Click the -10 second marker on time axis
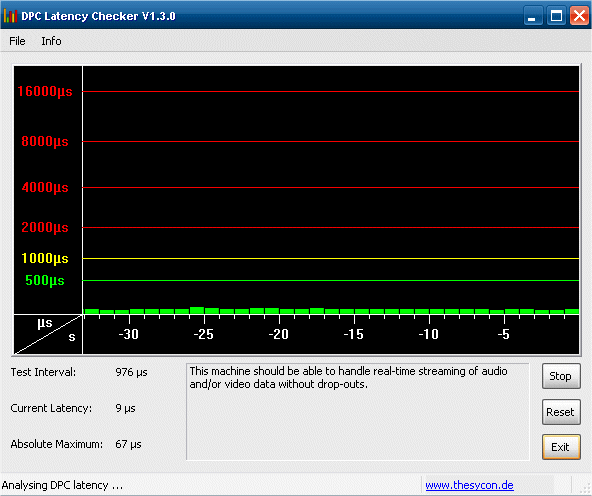 (x=429, y=334)
